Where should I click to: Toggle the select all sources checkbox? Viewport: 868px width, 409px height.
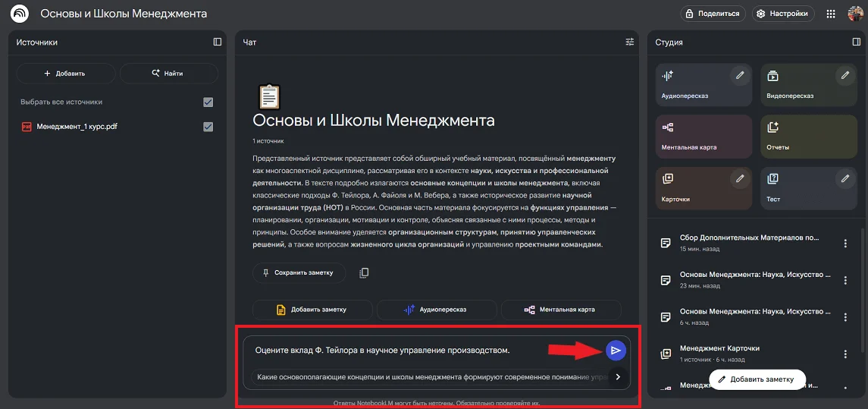208,102
